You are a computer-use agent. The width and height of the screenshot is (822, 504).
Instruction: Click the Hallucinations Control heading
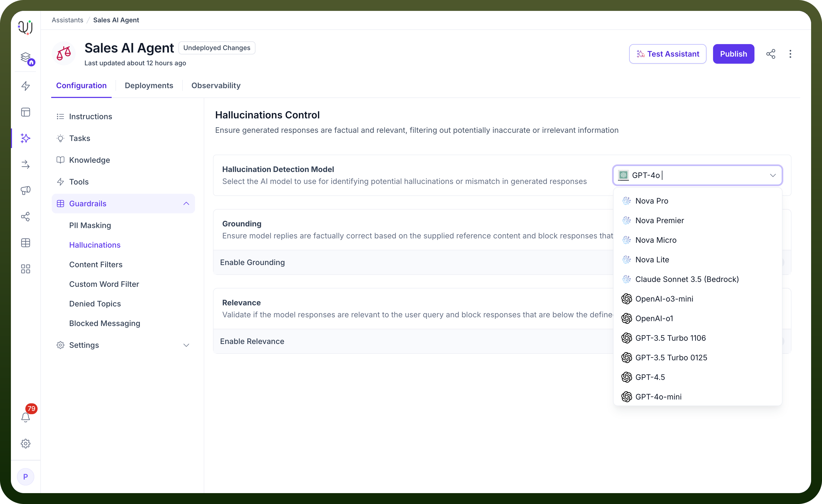pyautogui.click(x=267, y=115)
